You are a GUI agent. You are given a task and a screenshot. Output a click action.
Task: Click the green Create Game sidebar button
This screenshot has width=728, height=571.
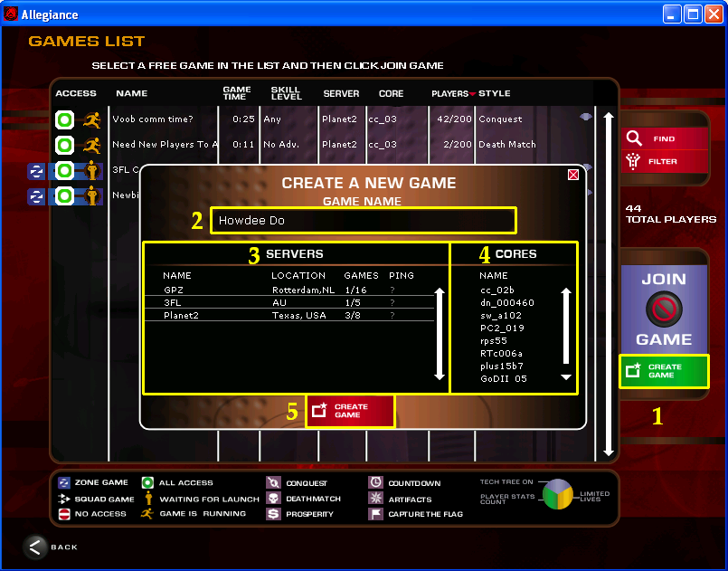pyautogui.click(x=664, y=371)
